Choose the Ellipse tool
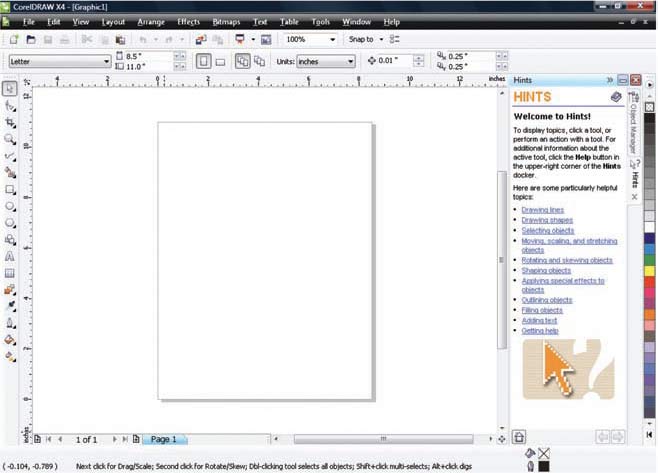 coord(10,206)
